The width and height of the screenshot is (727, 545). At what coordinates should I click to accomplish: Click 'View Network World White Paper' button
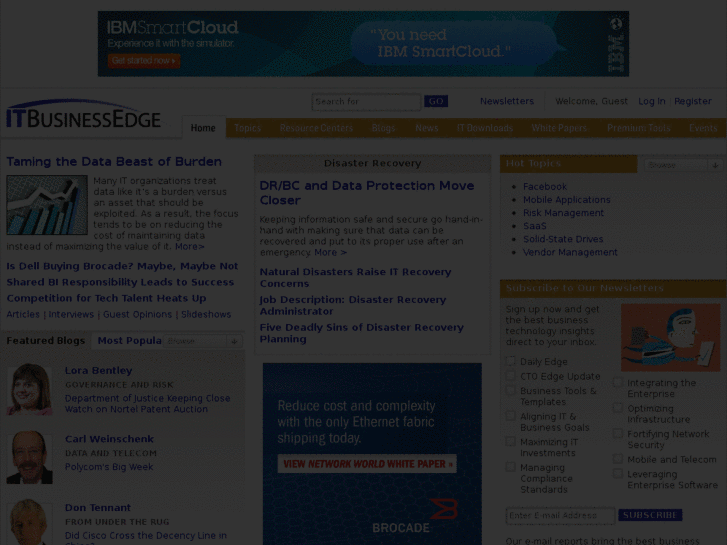[x=367, y=464]
